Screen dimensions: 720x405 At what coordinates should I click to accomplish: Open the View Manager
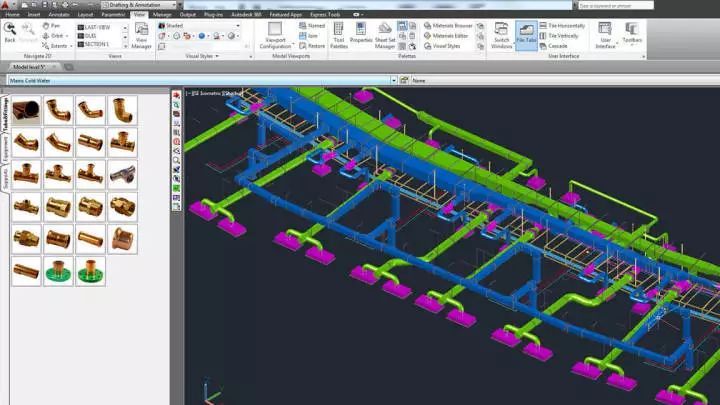(142, 35)
